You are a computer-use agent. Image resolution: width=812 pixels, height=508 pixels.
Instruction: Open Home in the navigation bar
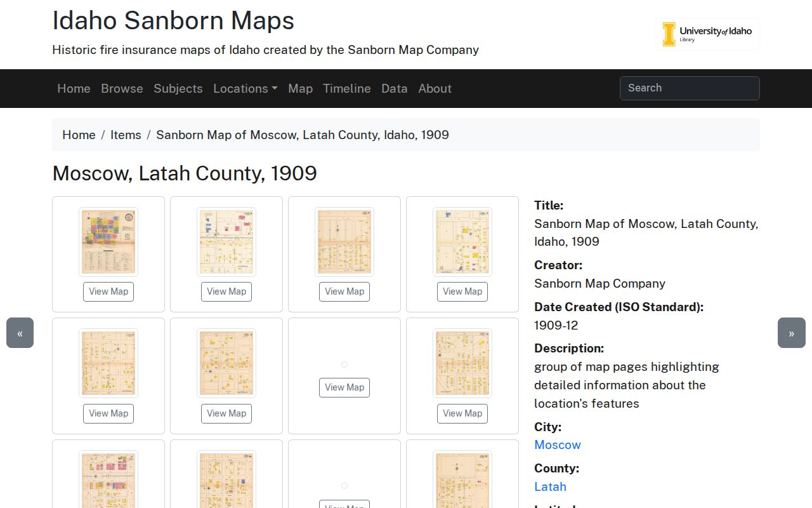(x=74, y=88)
